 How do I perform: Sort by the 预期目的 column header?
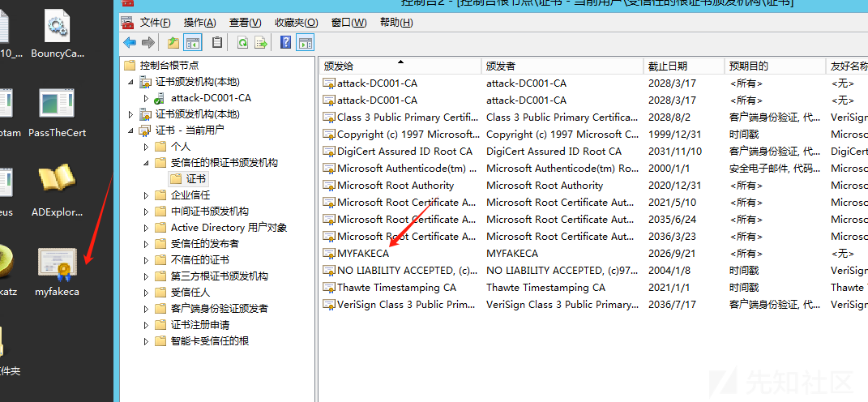[775, 66]
